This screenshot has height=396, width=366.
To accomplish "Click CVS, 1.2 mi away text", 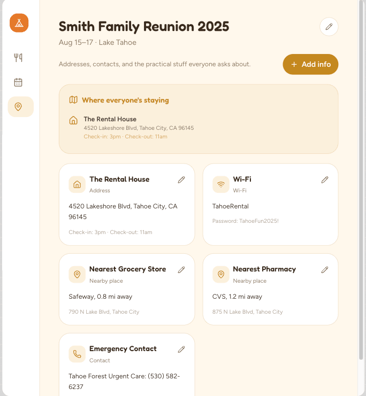I will (x=237, y=297).
